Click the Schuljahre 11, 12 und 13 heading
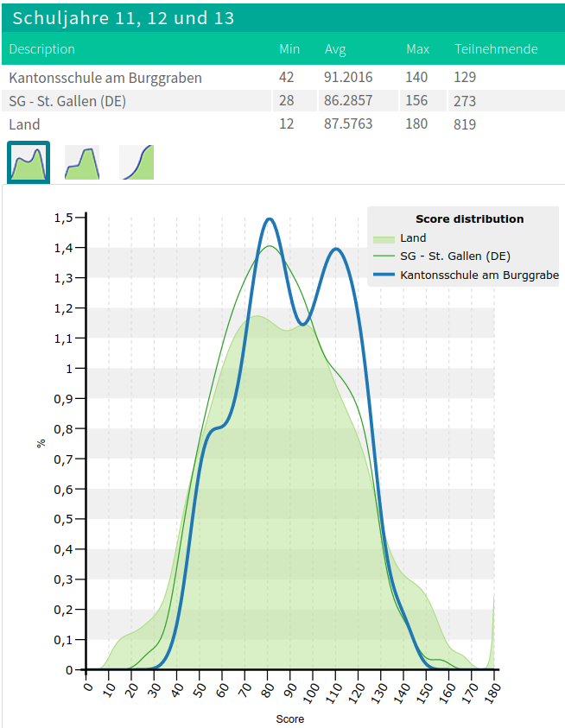This screenshot has height=728, width=565. pyautogui.click(x=123, y=18)
